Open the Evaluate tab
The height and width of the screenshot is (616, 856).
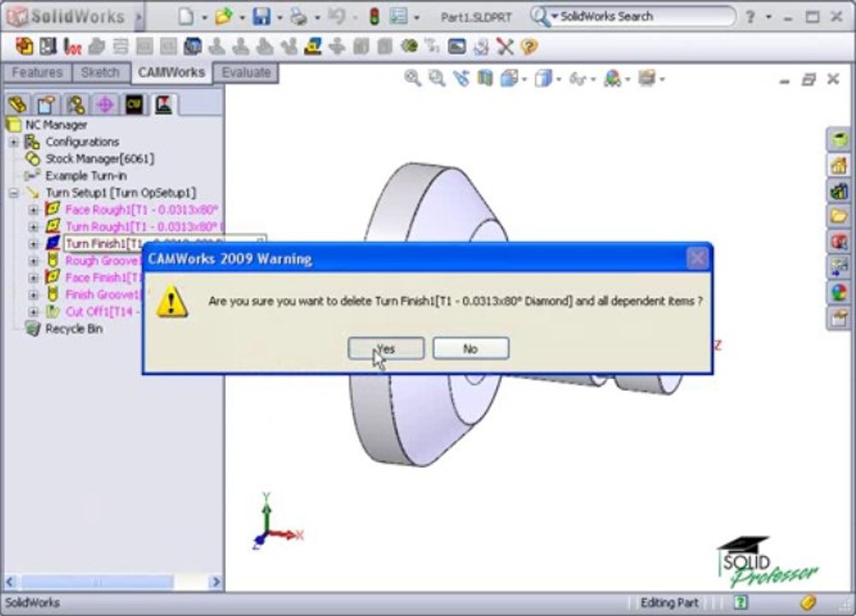[x=246, y=73]
